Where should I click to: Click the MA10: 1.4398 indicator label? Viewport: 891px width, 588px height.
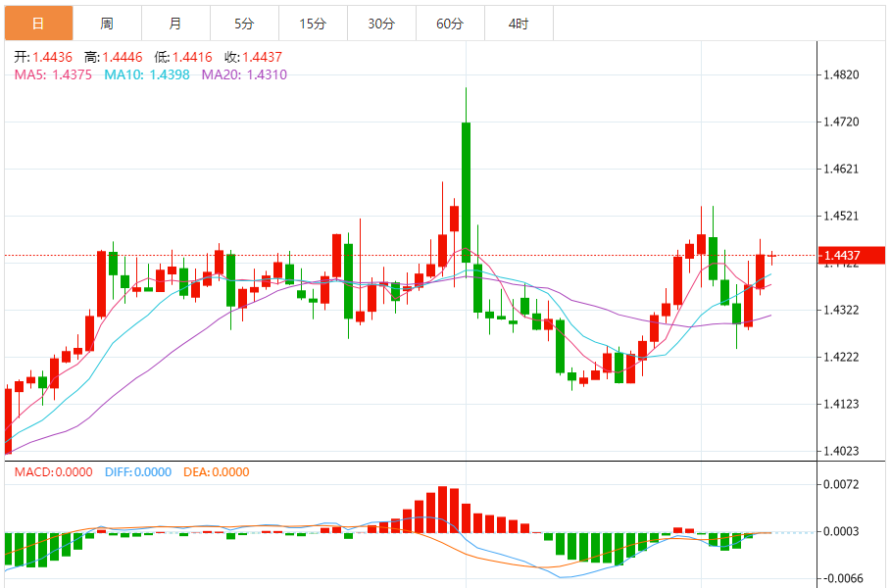click(x=147, y=75)
